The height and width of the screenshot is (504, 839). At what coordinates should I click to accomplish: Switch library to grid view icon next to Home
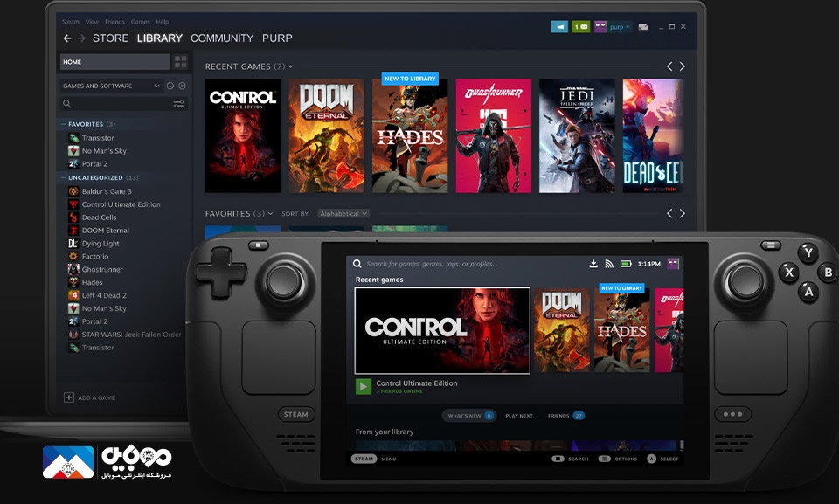(x=180, y=61)
